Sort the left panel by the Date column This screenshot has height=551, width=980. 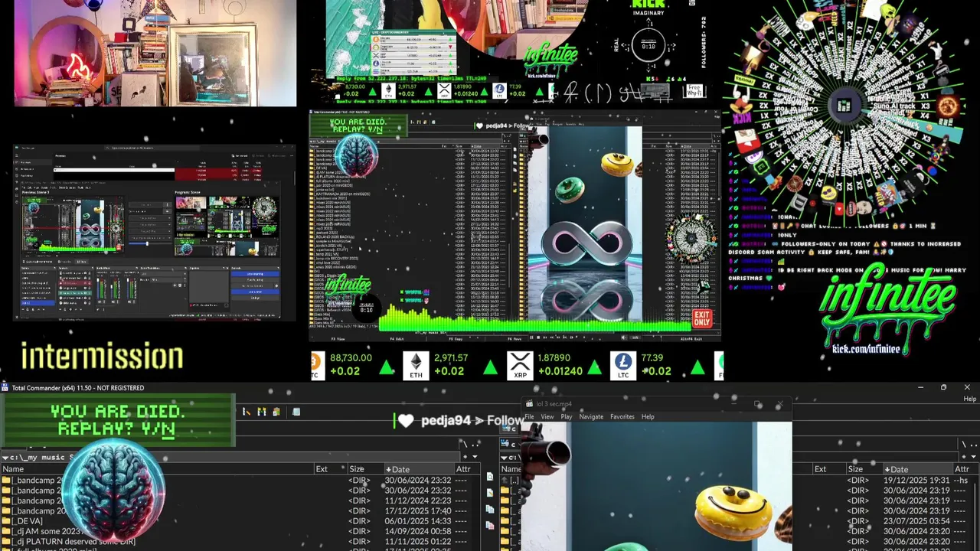pyautogui.click(x=420, y=469)
